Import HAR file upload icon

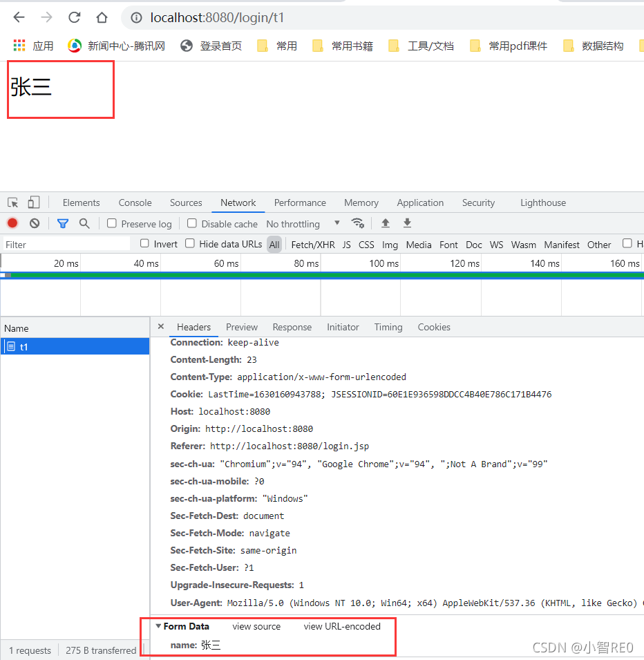point(385,223)
